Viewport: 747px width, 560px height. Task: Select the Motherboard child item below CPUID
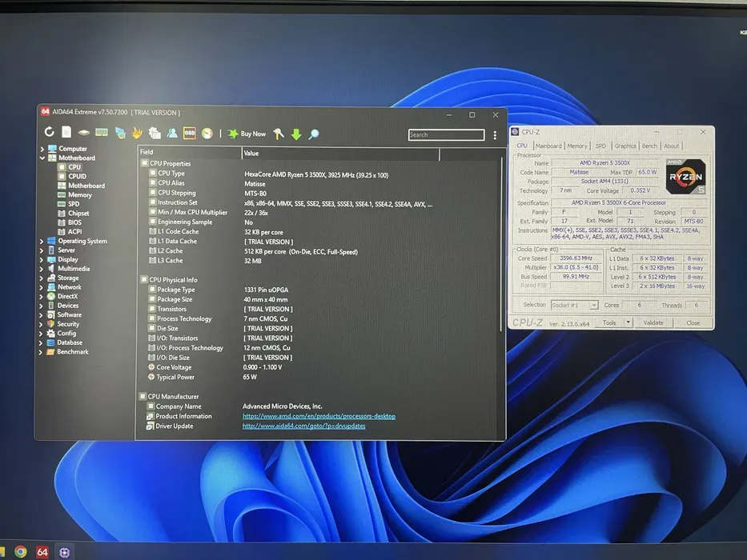point(86,186)
